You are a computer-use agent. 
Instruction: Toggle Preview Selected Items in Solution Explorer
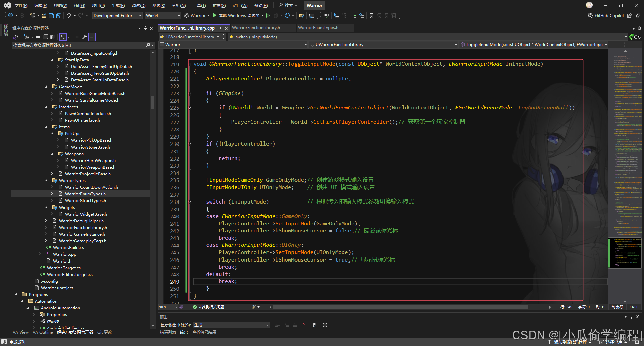pos(92,37)
